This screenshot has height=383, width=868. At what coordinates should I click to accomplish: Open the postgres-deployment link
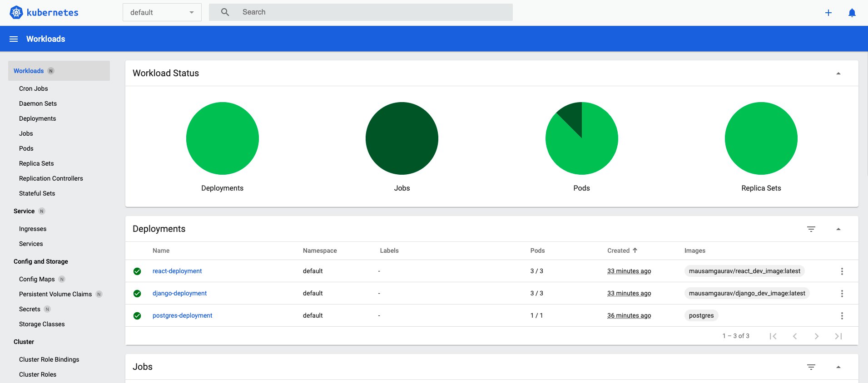[182, 315]
